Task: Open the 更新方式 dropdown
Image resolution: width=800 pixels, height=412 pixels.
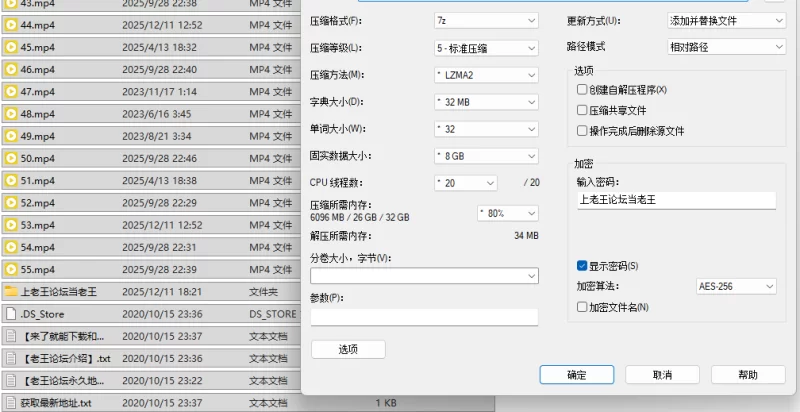Action: point(725,20)
